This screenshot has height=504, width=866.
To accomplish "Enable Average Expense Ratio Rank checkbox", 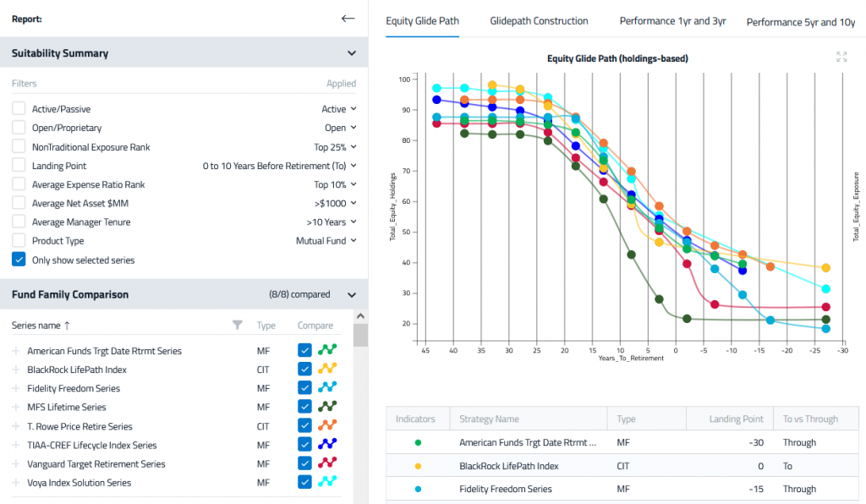I will (x=19, y=184).
